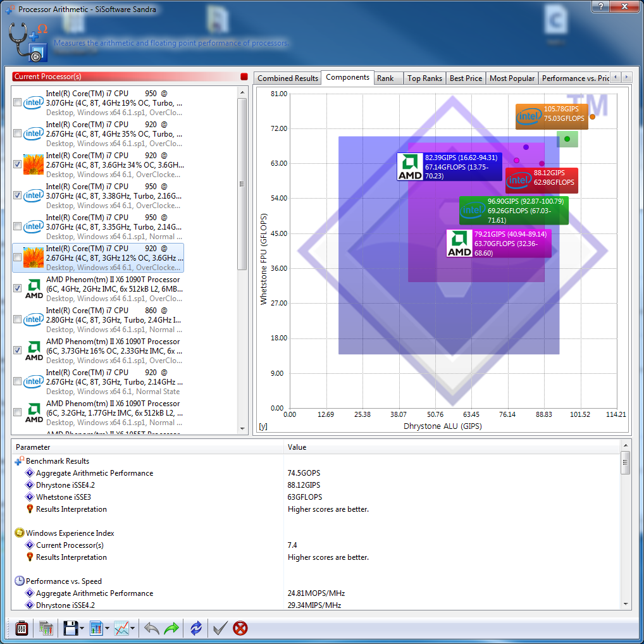Click the diamond icon beside Dhrystone iSSE4.2 88.12GIPS
The image size is (644, 644).
click(30, 485)
